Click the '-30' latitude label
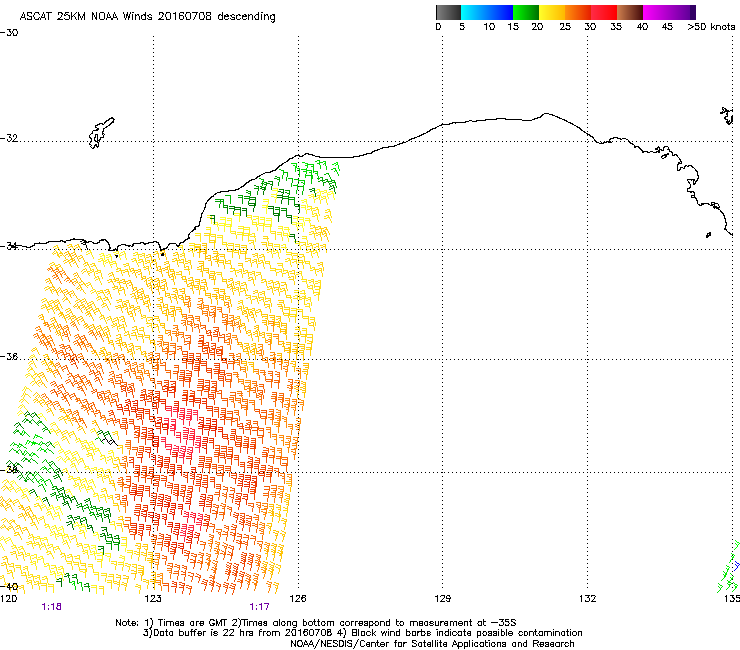740x650 pixels. [x=9, y=33]
